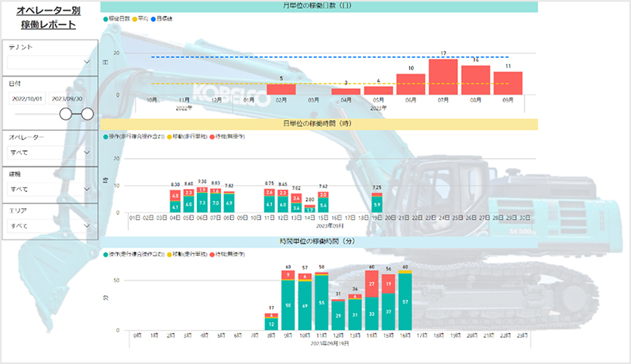The width and height of the screenshot is (631, 364).
Task: Select the 待機 legend entry in hourly chart
Action: 227,254
